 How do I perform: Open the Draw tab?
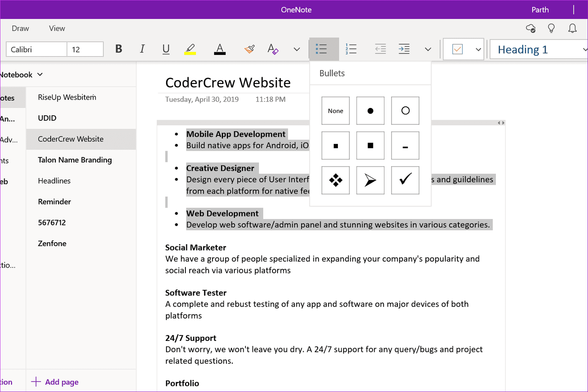click(20, 28)
